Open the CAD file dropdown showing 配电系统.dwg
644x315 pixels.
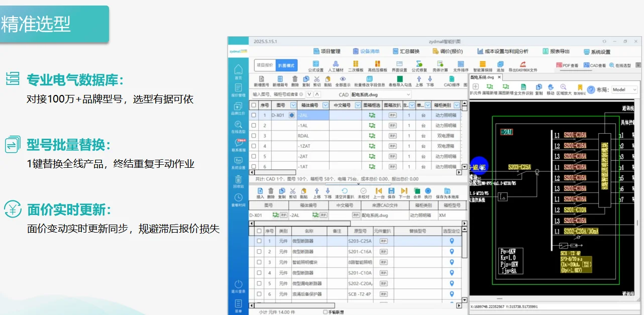coord(380,94)
